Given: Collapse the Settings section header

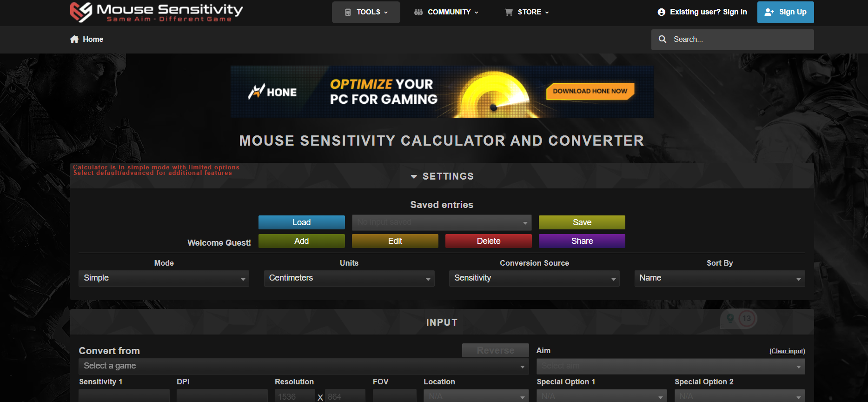Looking at the screenshot, I should click(x=442, y=176).
